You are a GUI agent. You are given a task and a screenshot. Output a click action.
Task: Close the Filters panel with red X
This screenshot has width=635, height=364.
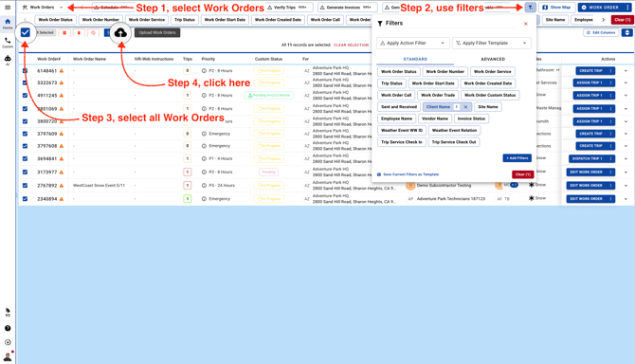[x=526, y=24]
